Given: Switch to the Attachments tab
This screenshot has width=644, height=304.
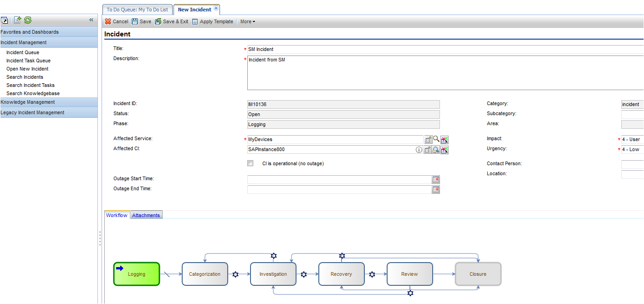Looking at the screenshot, I should click(x=146, y=215).
